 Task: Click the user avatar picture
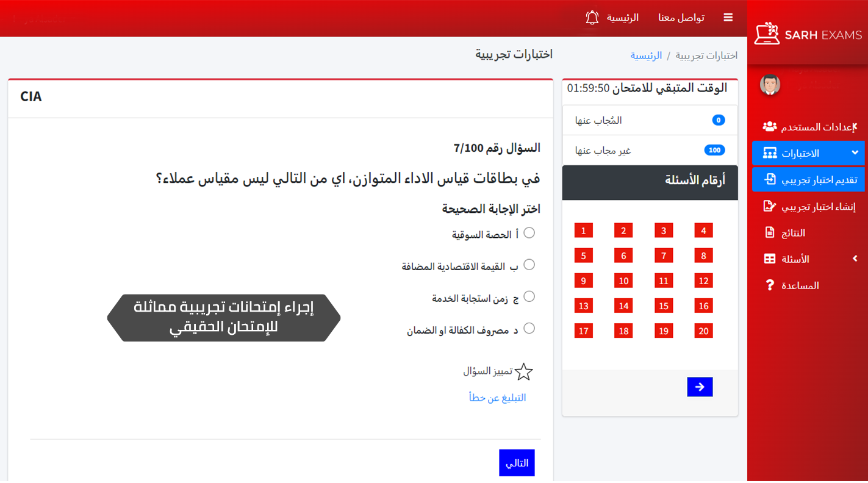pyautogui.click(x=770, y=85)
